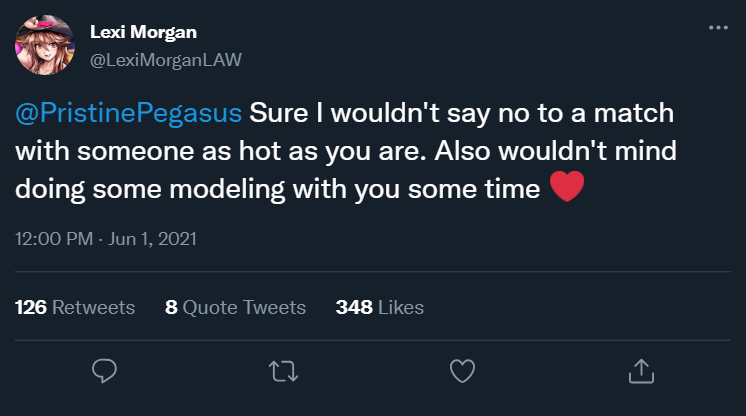Viewport: 746px width, 416px height.
Task: Like the tweet with the heart outline icon
Action: click(461, 371)
